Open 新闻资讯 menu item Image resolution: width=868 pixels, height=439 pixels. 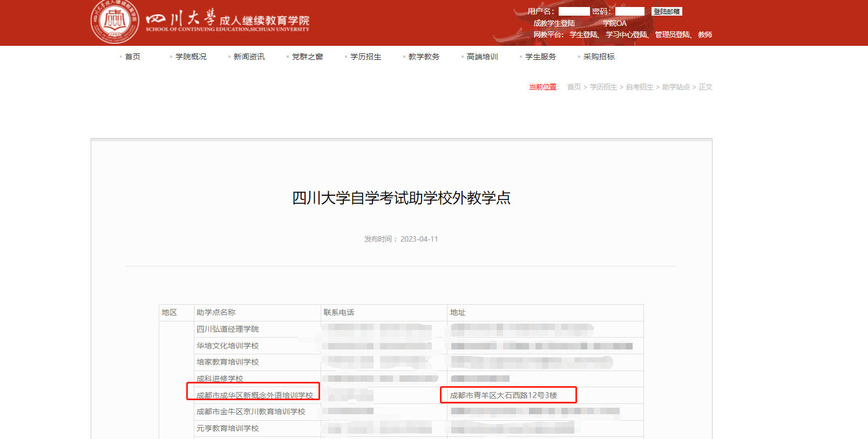click(249, 57)
